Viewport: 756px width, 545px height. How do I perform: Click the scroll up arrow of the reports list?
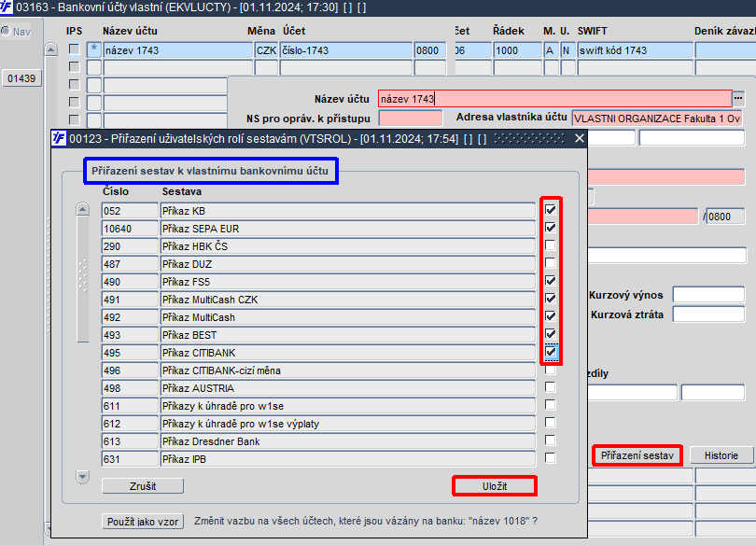83,210
